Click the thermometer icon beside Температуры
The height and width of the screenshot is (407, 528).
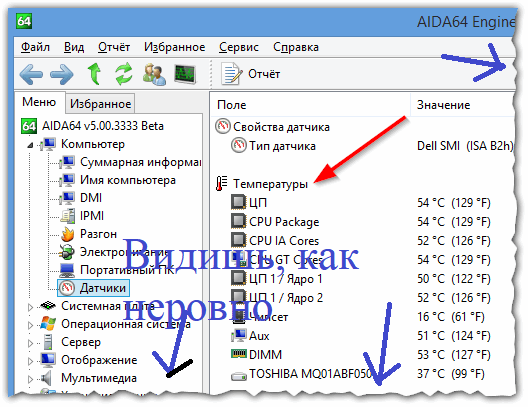point(221,183)
